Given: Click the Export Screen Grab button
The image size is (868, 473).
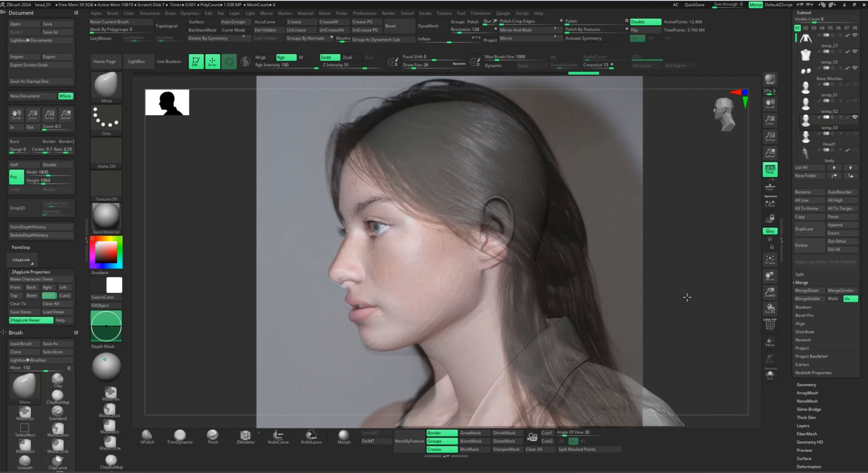Looking at the screenshot, I should [41, 65].
